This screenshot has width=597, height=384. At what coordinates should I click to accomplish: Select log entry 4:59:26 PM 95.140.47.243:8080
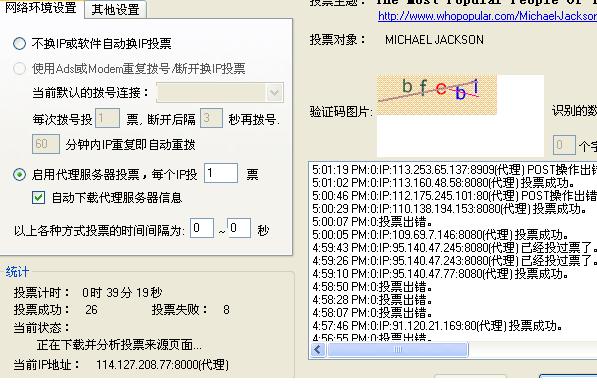coord(454,261)
